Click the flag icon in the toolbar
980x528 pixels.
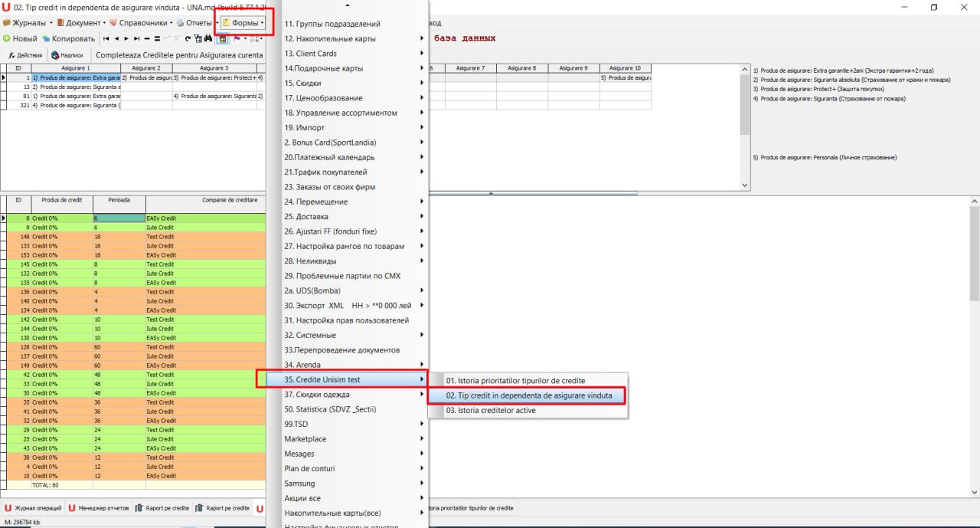click(x=237, y=38)
